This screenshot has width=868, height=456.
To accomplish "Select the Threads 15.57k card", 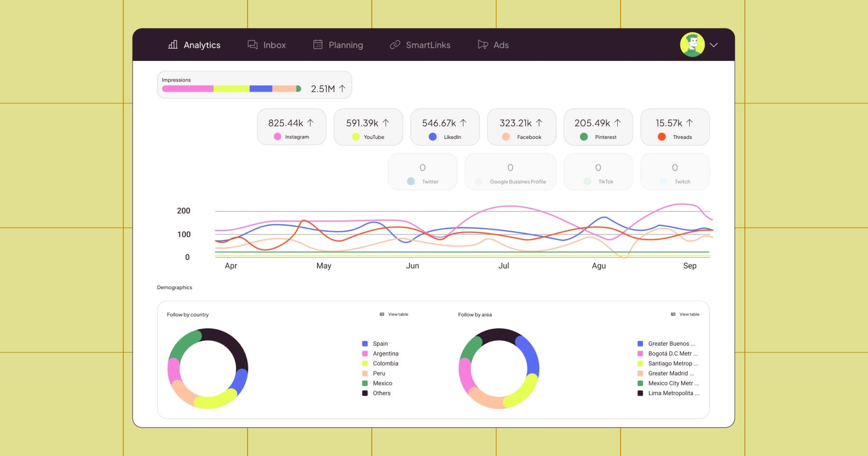I will (675, 127).
